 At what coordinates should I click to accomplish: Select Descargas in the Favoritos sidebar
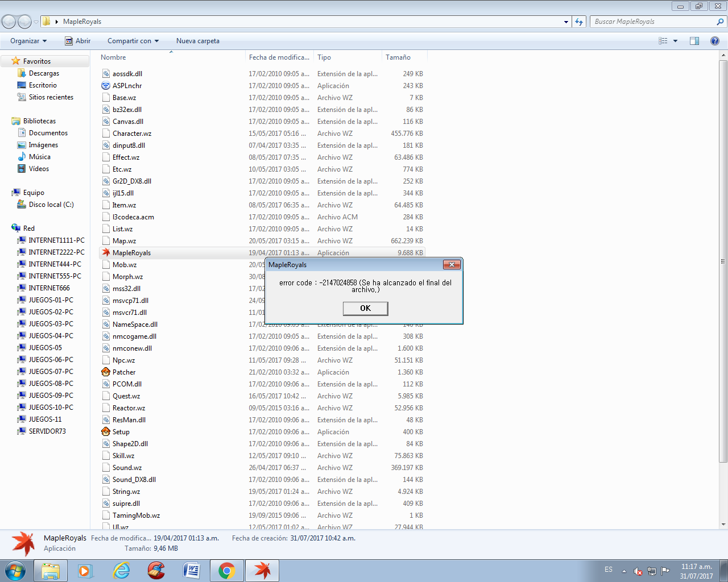(44, 73)
